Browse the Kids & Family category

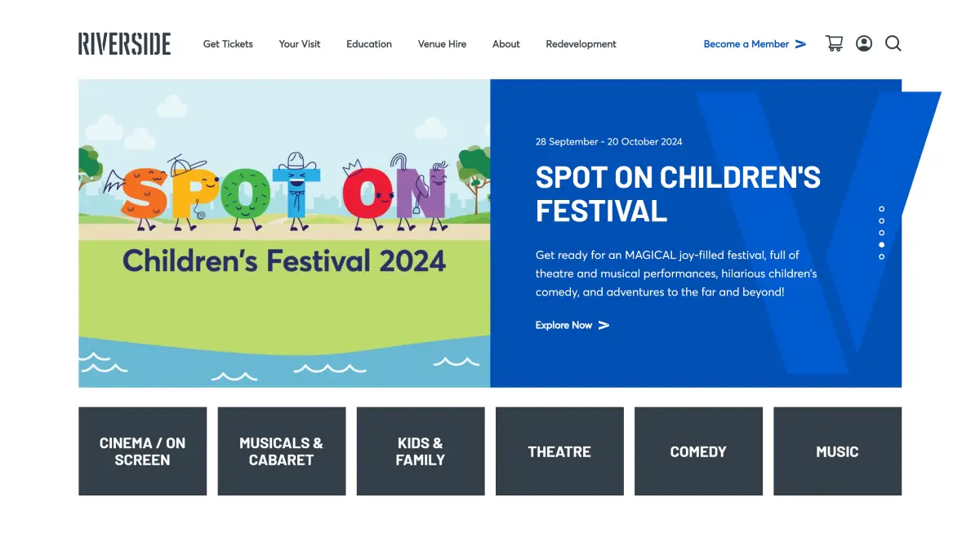point(420,451)
